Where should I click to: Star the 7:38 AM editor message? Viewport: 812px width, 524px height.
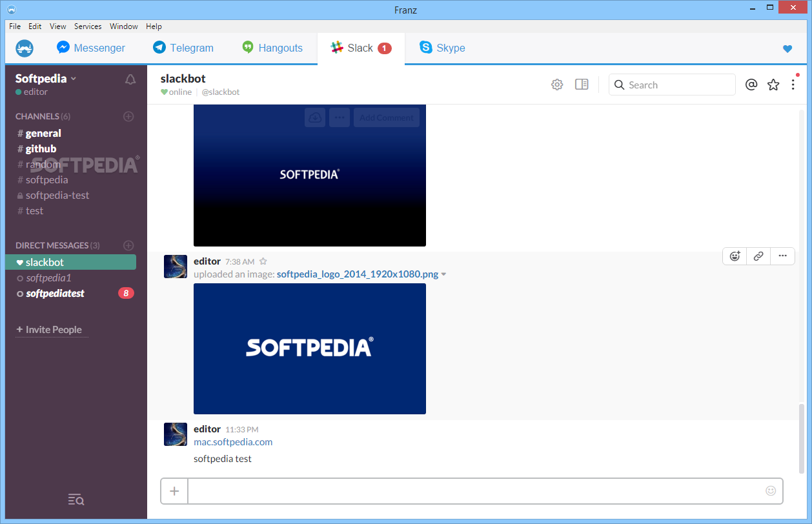(x=263, y=261)
